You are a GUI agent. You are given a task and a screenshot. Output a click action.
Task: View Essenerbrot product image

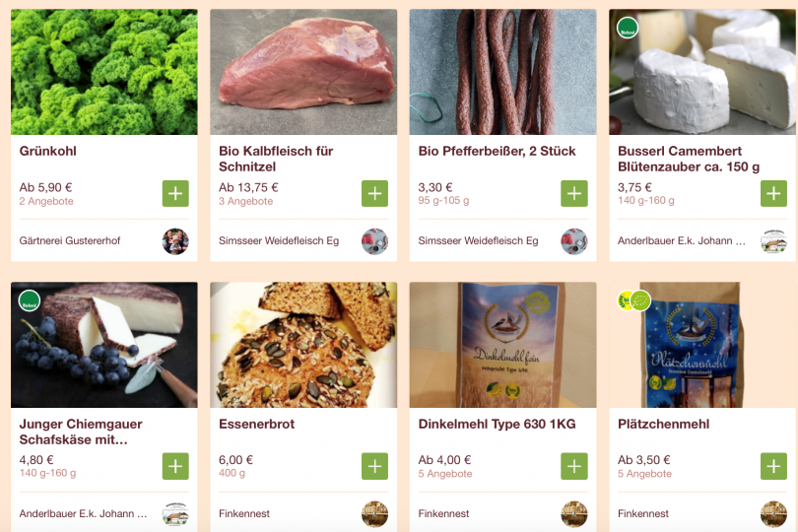pos(303,345)
